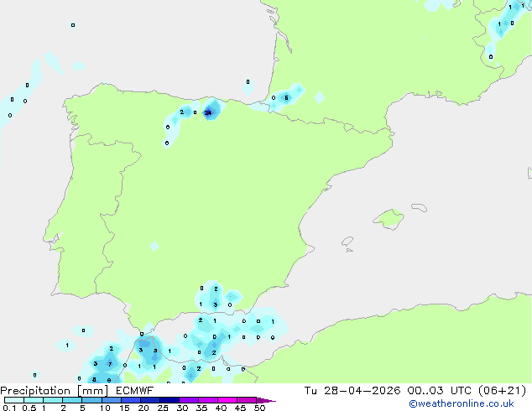The height and width of the screenshot is (411, 532).
Task: Pick the magenta swatch between 40 and 45
Action: pos(227,400)
